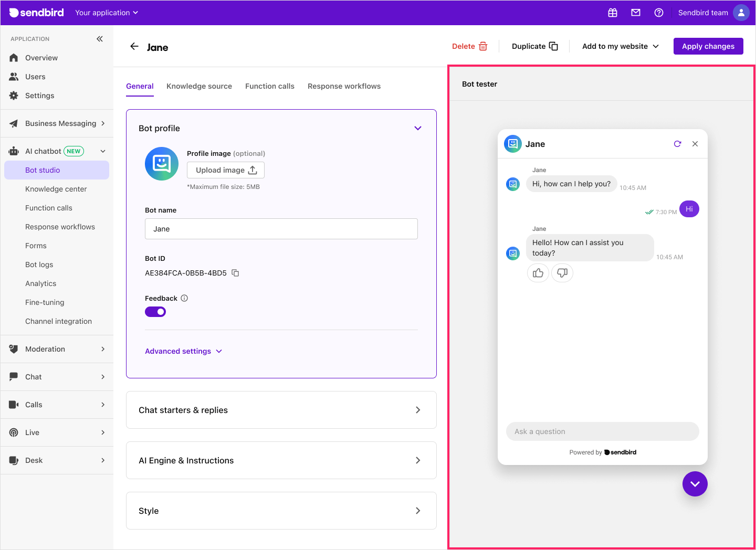
Task: Click the Delete bot button
Action: [470, 46]
